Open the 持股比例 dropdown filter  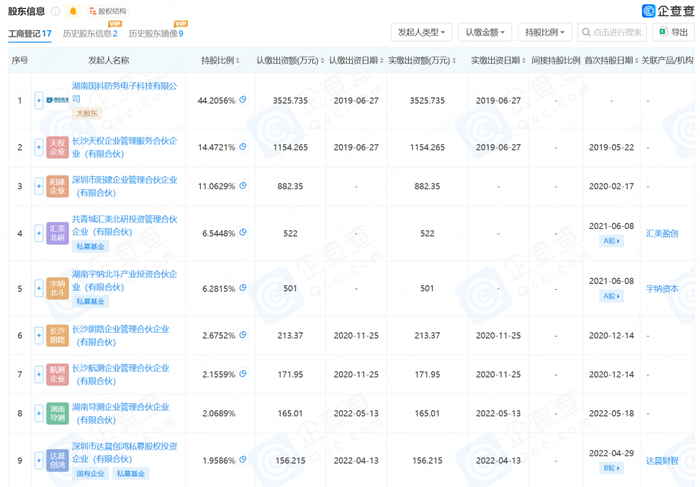[x=545, y=32]
